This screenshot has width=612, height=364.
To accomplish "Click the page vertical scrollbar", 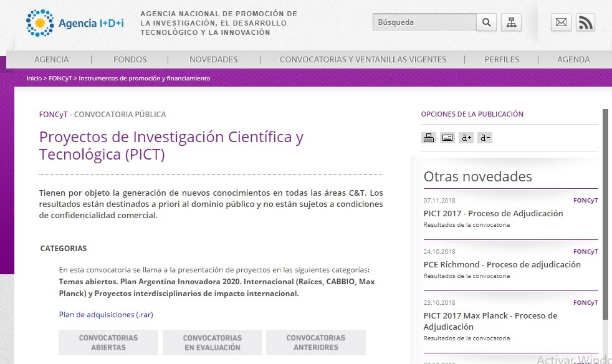I will [605, 215].
